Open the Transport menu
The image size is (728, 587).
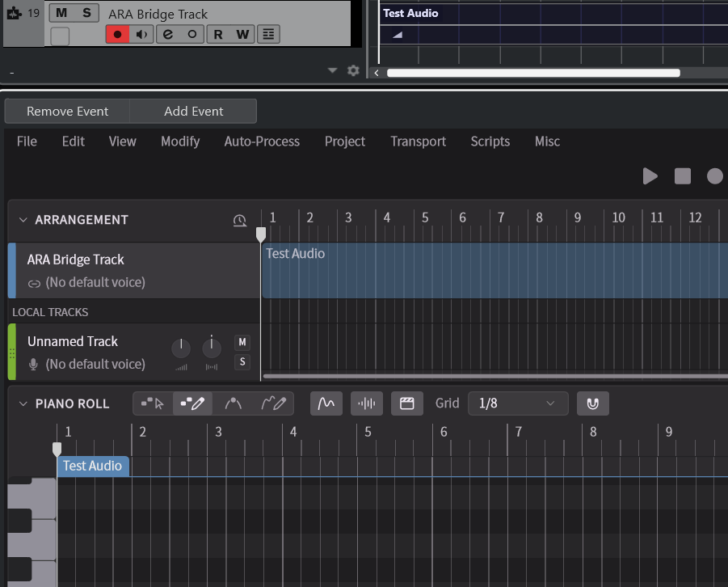418,141
